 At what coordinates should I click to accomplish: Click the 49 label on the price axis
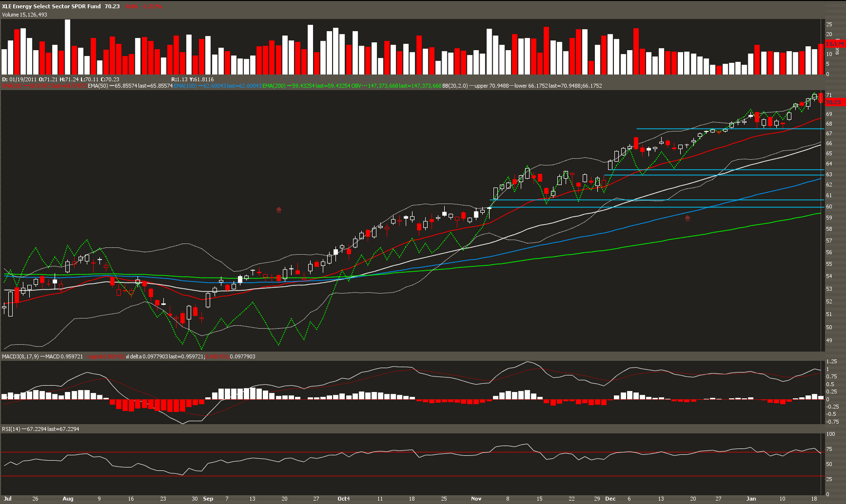pos(829,340)
